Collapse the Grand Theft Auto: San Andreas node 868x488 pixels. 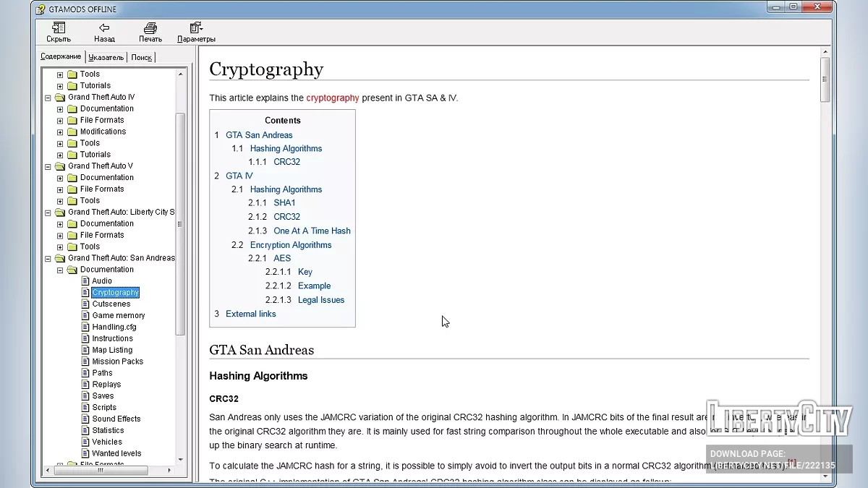click(48, 258)
